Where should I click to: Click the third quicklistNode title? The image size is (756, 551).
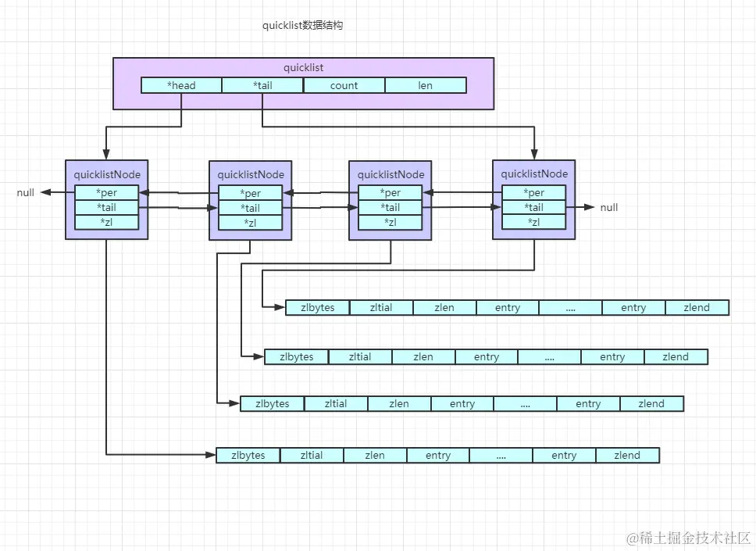tap(391, 174)
